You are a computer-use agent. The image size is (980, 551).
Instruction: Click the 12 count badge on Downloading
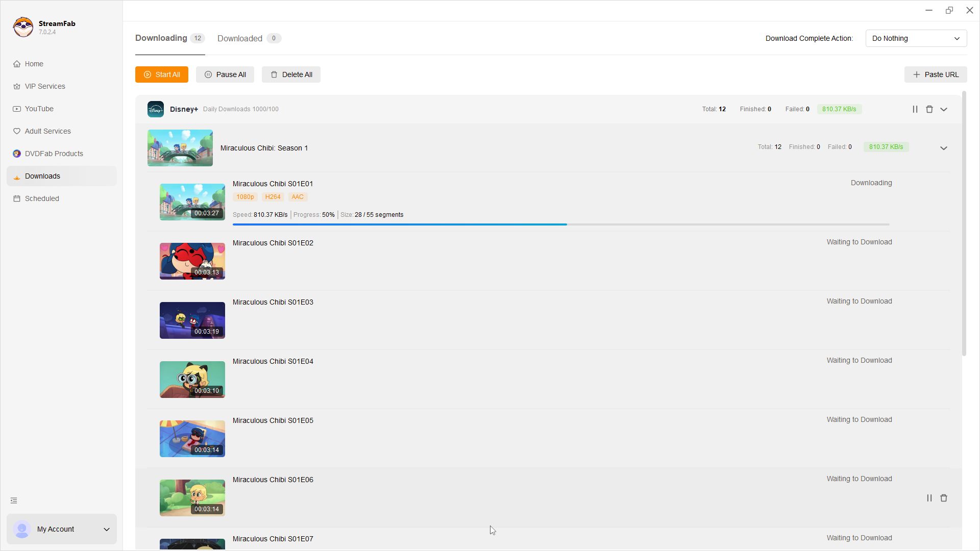[198, 38]
